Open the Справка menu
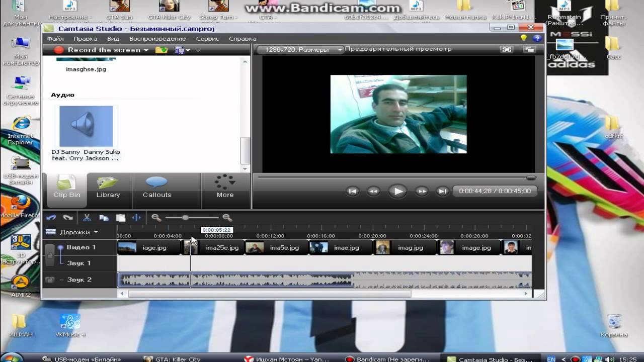Viewport: 644px width, 362px height. pyautogui.click(x=243, y=39)
